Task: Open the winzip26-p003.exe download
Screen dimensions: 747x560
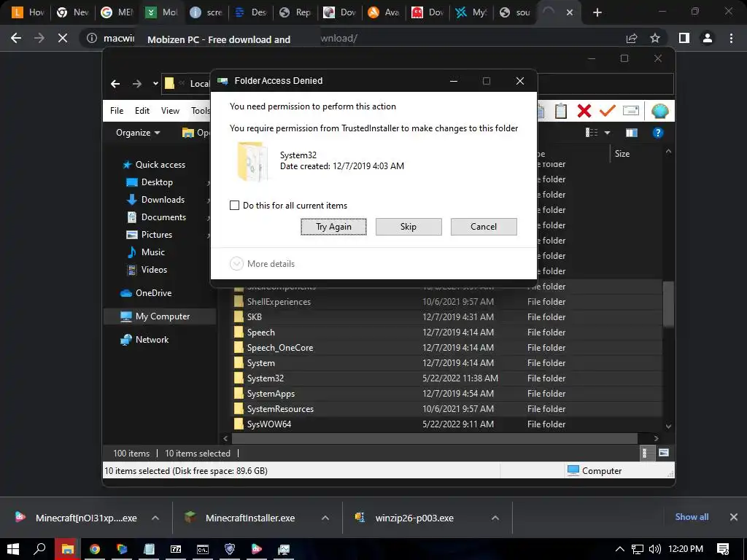Action: [x=414, y=518]
